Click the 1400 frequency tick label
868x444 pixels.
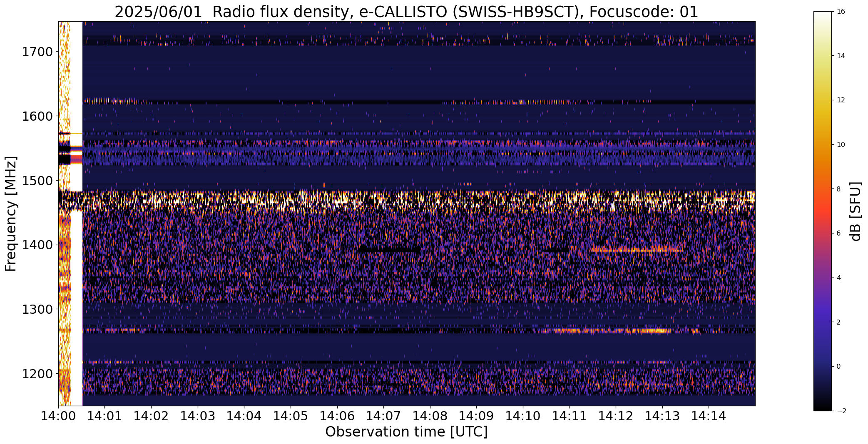[x=37, y=245]
